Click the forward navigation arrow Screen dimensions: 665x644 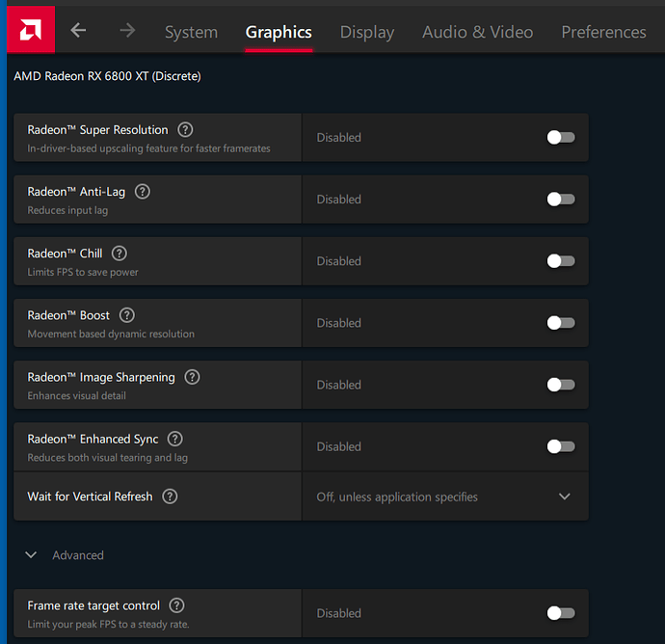click(x=127, y=31)
